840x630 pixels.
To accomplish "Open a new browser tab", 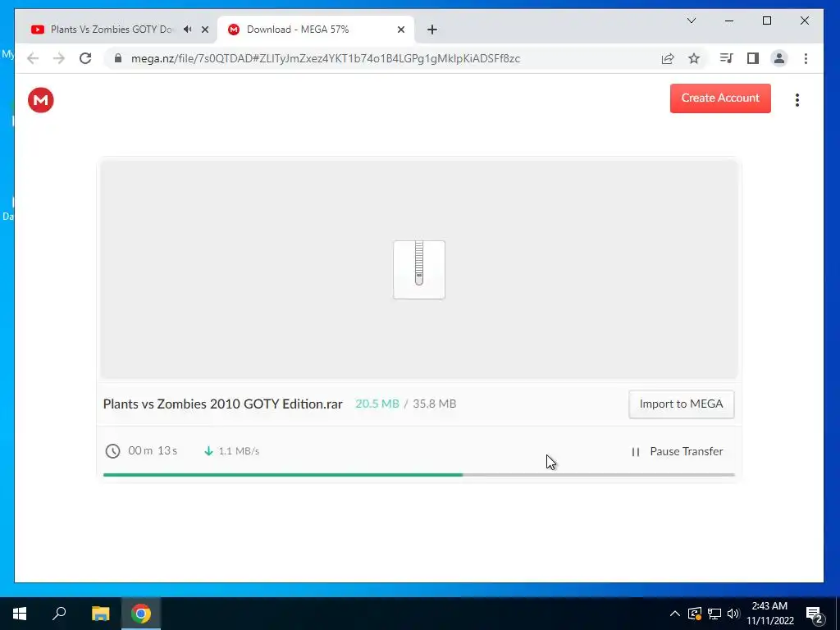I will [431, 30].
